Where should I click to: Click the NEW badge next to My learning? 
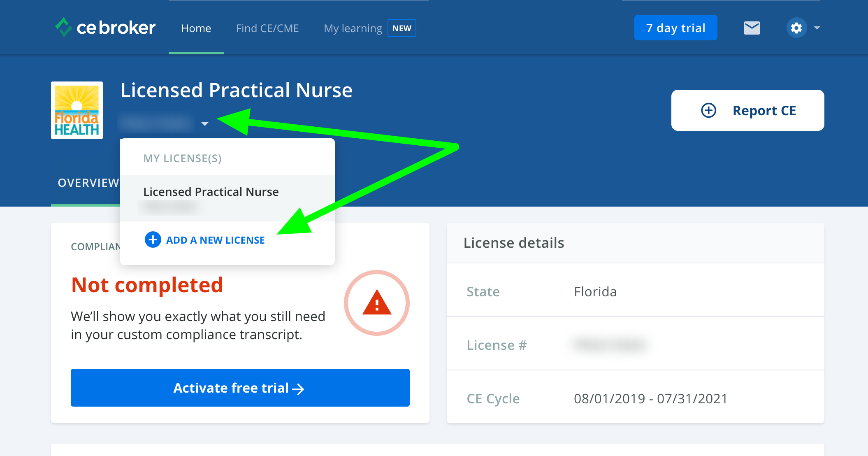point(402,28)
